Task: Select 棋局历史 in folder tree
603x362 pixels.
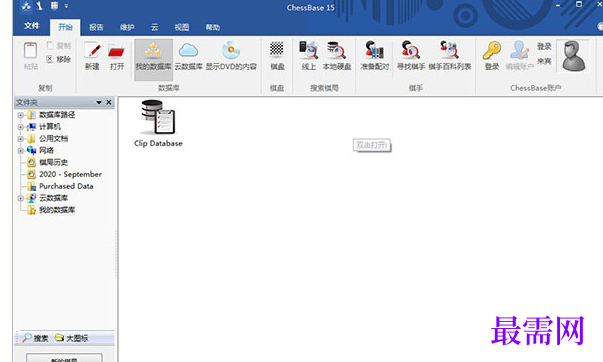Action: tap(53, 162)
